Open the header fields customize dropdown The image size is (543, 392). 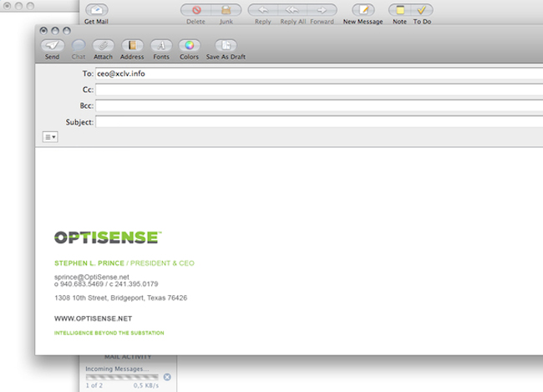click(50, 137)
